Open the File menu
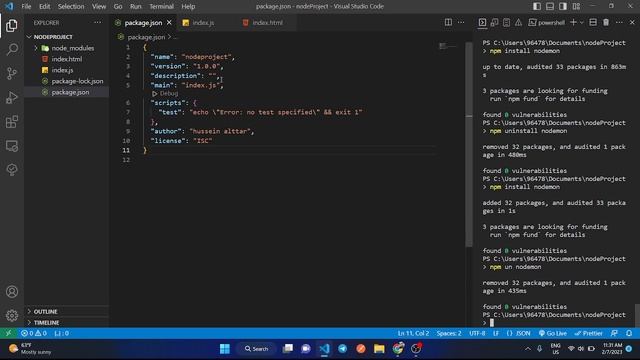The height and width of the screenshot is (360, 640). (26, 6)
